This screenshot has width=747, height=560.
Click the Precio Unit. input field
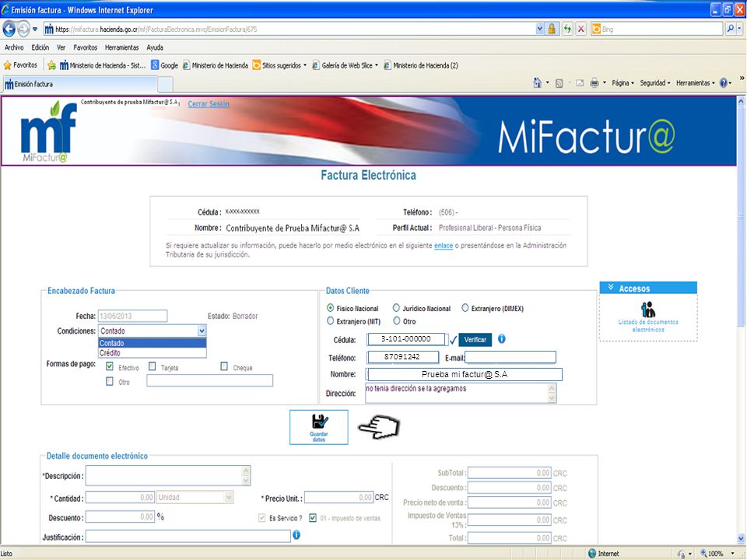click(x=338, y=498)
